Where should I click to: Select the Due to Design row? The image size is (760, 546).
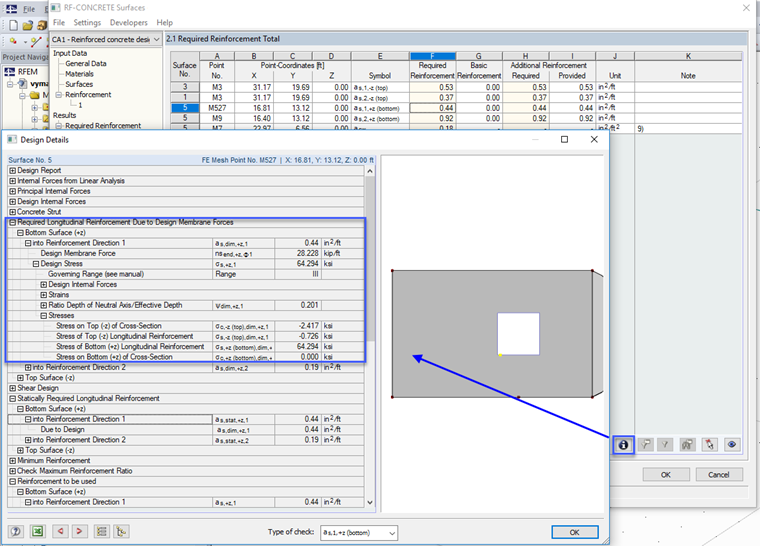pos(186,430)
